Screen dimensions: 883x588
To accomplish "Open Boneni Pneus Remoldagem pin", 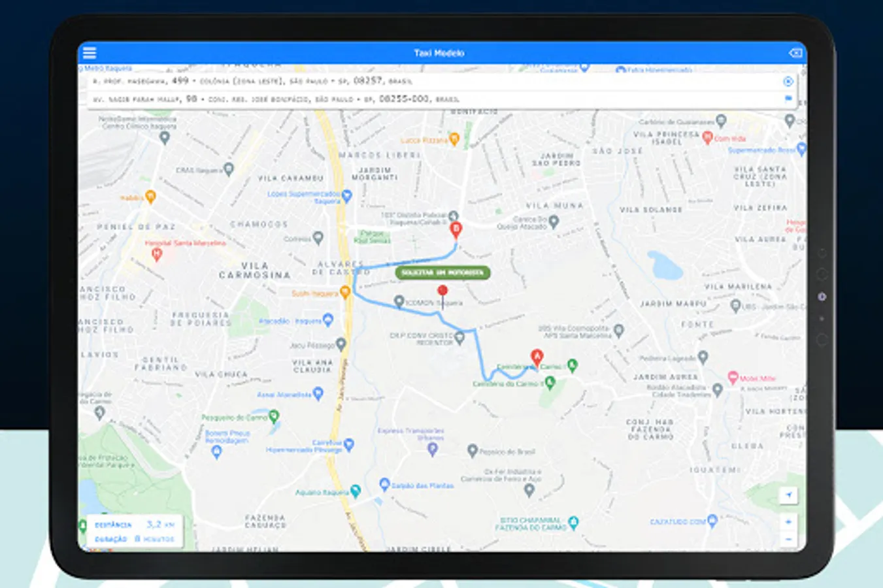I will click(216, 452).
